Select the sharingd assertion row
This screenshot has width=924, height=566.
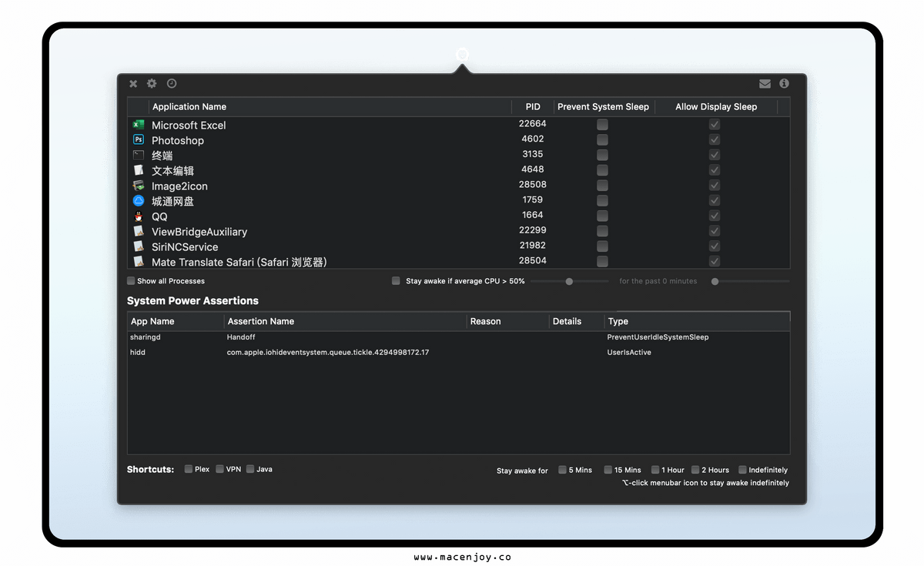pos(458,337)
